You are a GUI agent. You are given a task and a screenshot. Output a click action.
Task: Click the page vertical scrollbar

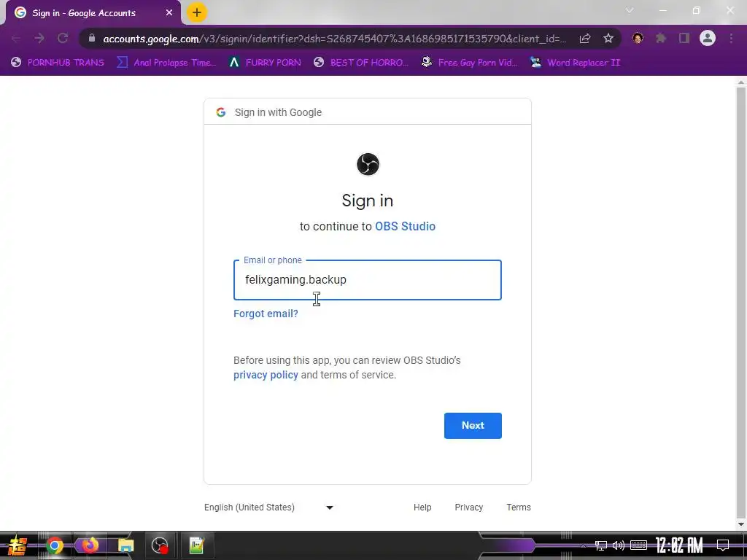pos(741,303)
